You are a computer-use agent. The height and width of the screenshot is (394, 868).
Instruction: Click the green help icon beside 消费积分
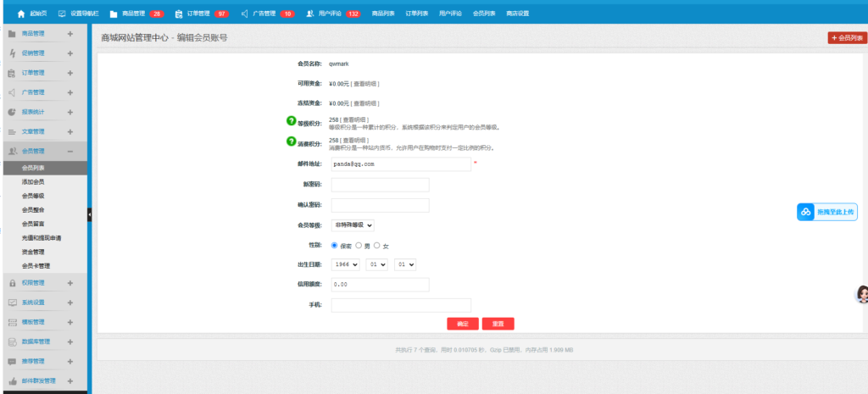[x=291, y=142]
